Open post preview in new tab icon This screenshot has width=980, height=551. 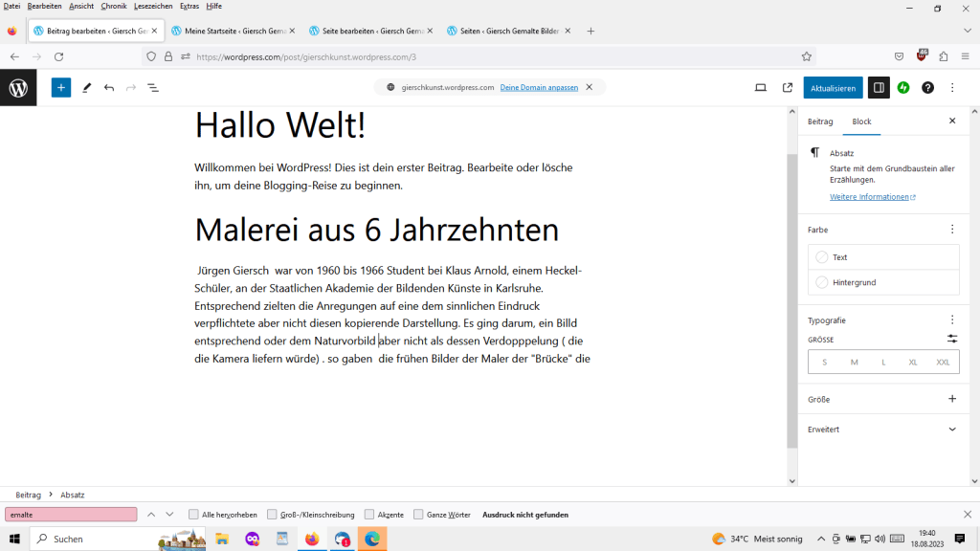788,87
